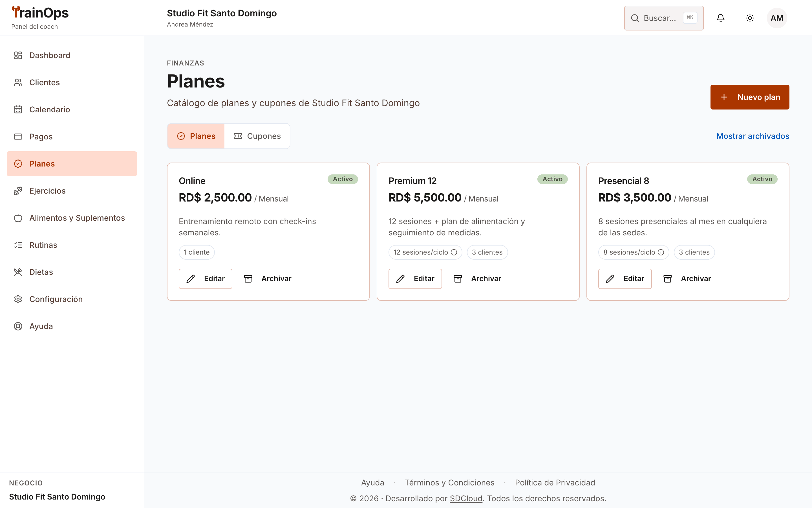Screen dimensions: 812x508
Task: Open the Ayuda footer link
Action: (x=372, y=483)
